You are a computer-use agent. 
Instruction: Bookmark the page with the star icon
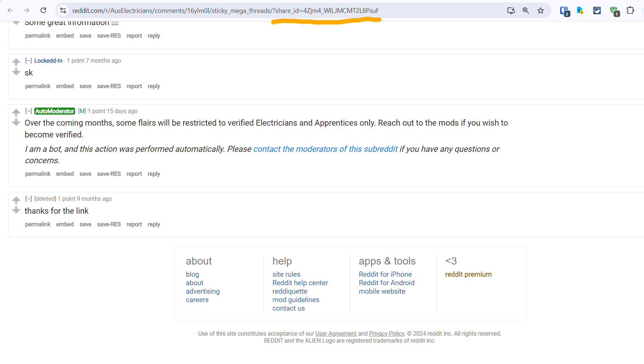click(x=540, y=11)
